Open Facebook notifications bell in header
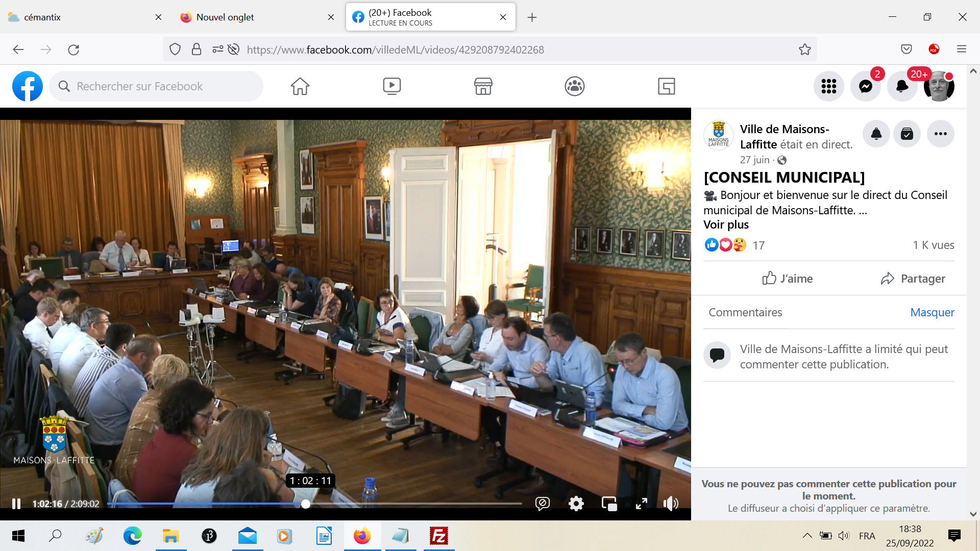This screenshot has height=551, width=980. (x=902, y=86)
